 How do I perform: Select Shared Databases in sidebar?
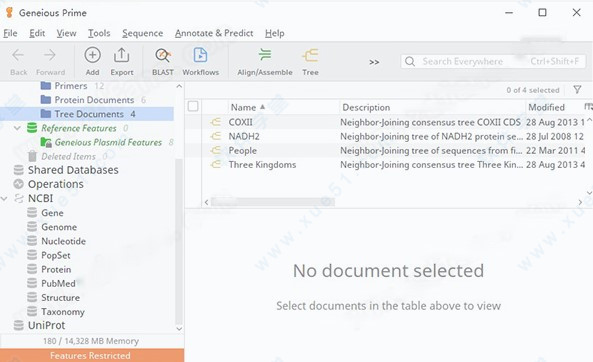pyautogui.click(x=73, y=170)
